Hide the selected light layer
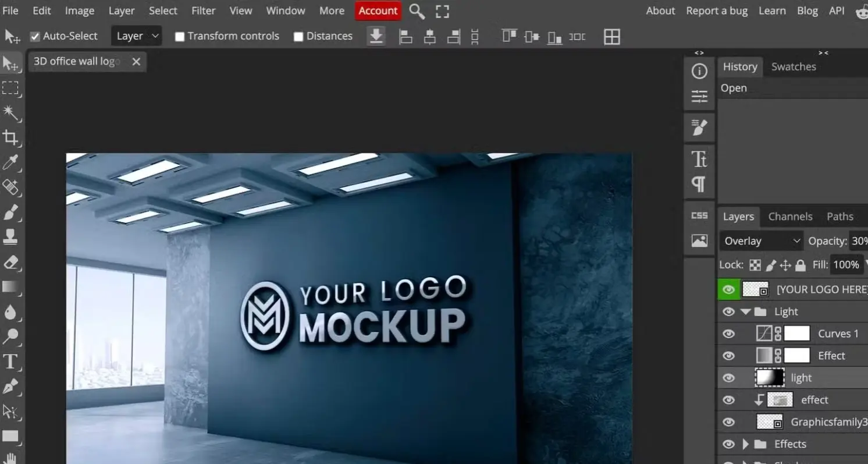The image size is (868, 464). tap(728, 378)
